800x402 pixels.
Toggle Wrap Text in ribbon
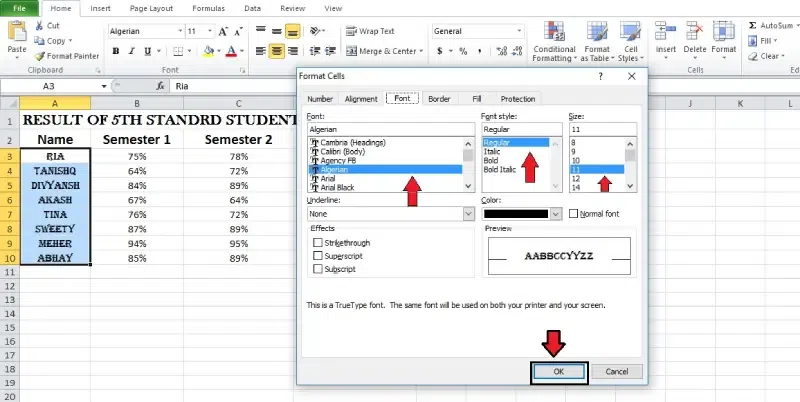[x=370, y=31]
